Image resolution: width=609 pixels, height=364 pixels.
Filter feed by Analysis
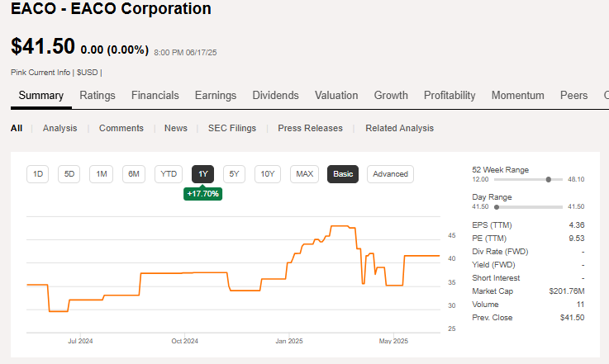(x=59, y=128)
